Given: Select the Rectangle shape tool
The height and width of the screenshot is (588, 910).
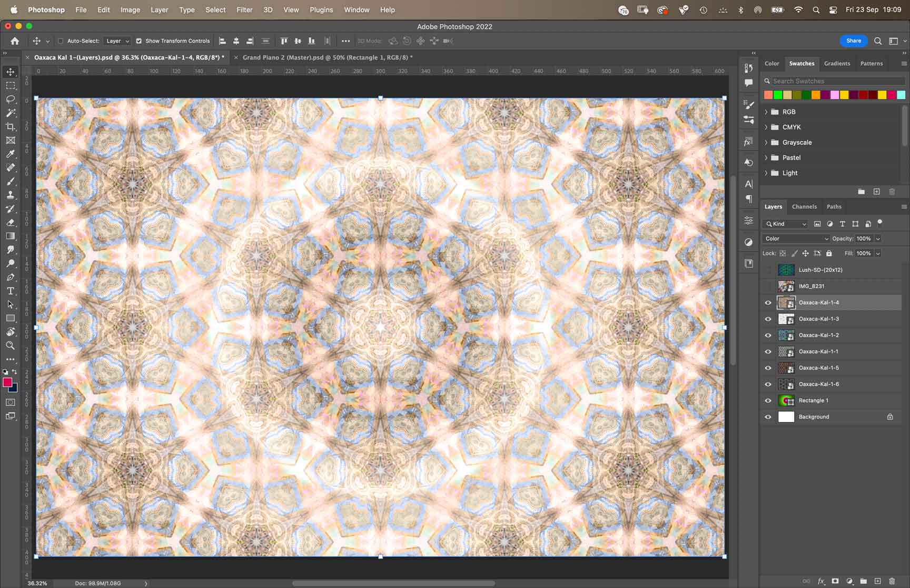Looking at the screenshot, I should point(11,318).
